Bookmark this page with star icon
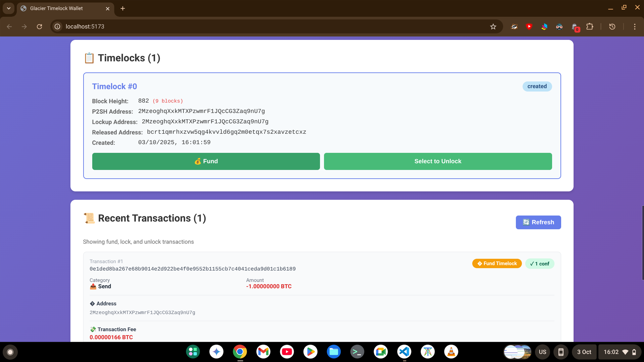The image size is (644, 362). [493, 26]
